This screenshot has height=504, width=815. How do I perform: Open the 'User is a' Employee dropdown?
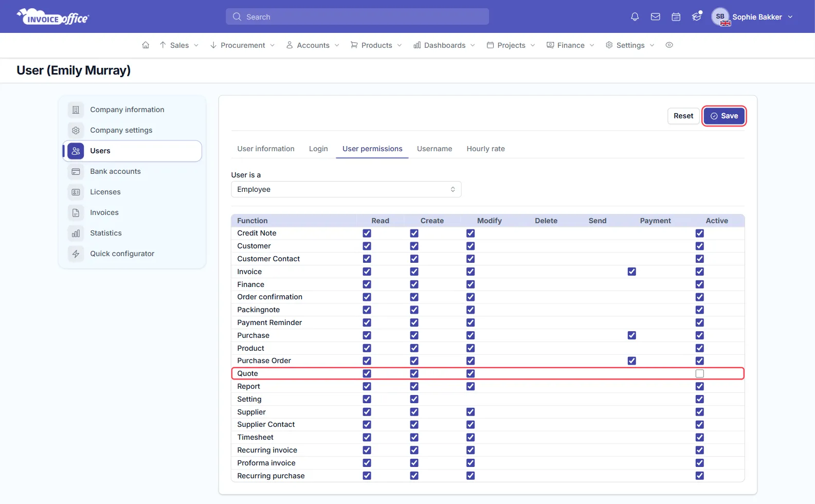346,189
